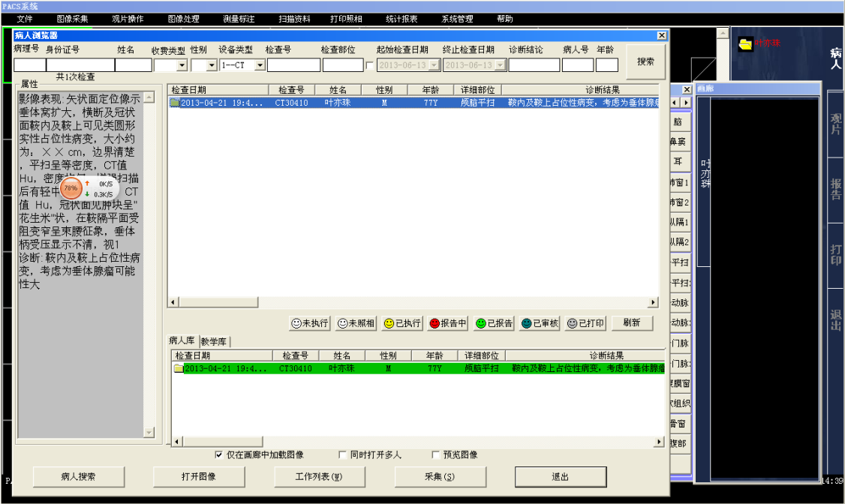Open the 图像采集 menu

pyautogui.click(x=72, y=19)
